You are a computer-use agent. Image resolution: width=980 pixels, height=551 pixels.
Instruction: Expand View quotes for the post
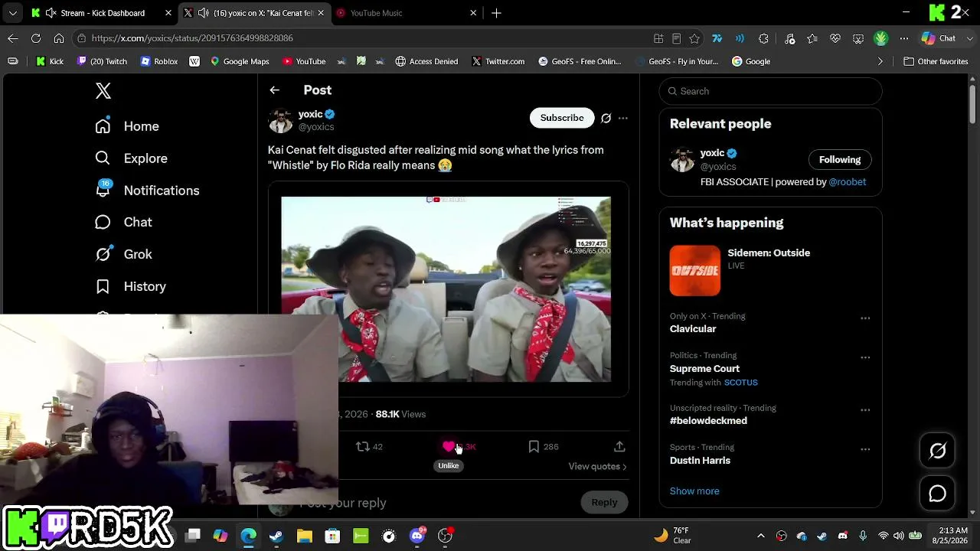(x=597, y=467)
